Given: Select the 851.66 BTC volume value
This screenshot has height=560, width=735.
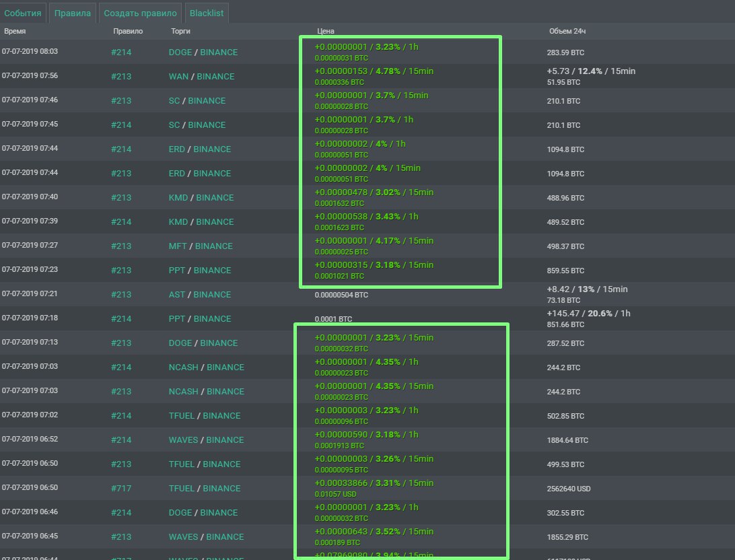Looking at the screenshot, I should 565,324.
